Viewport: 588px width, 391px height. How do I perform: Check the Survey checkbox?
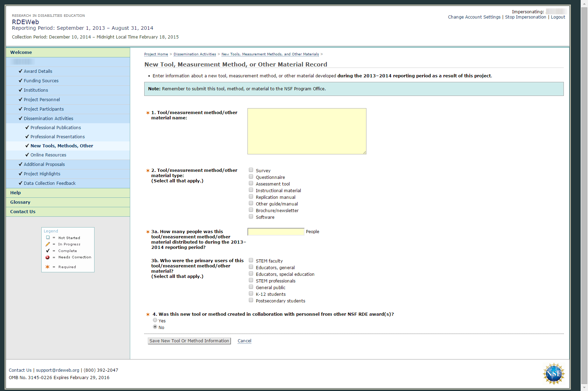point(251,170)
